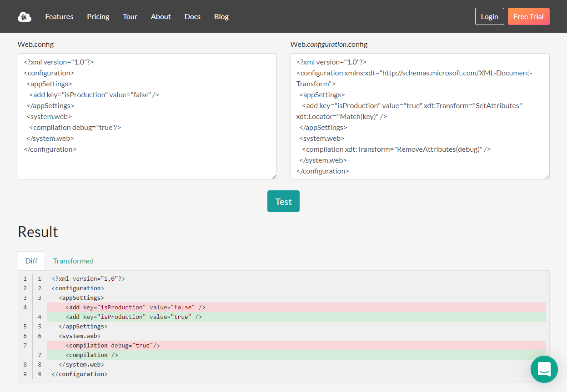Screen dimensions: 567x392
Task: Visit the About page
Action: click(x=161, y=16)
